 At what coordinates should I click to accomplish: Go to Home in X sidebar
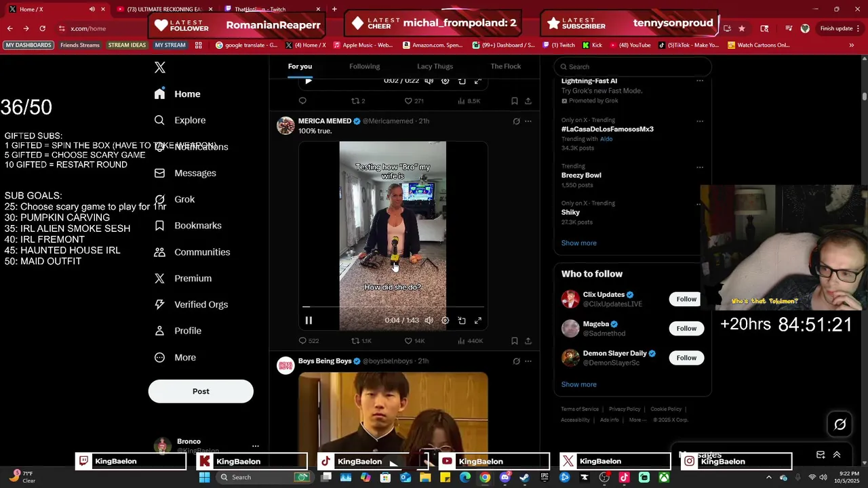[x=177, y=94]
